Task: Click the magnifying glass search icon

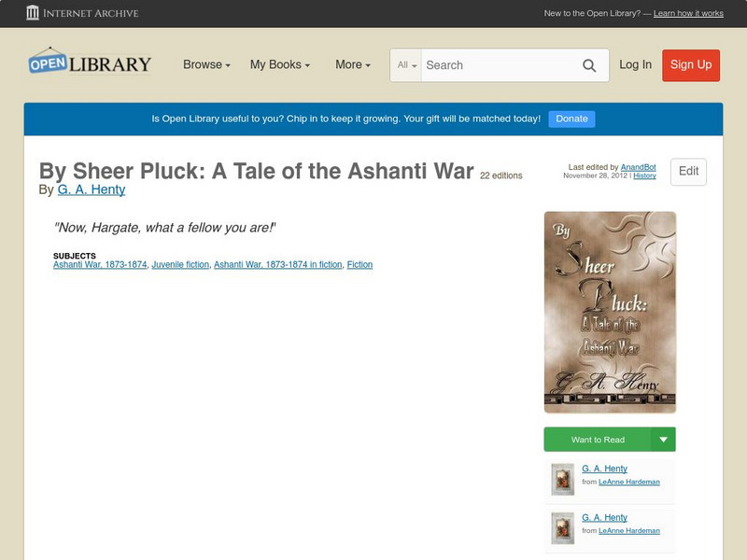Action: [x=589, y=65]
